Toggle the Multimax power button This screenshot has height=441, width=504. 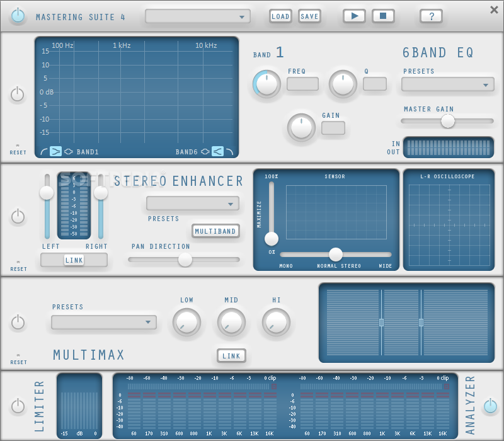click(x=18, y=322)
